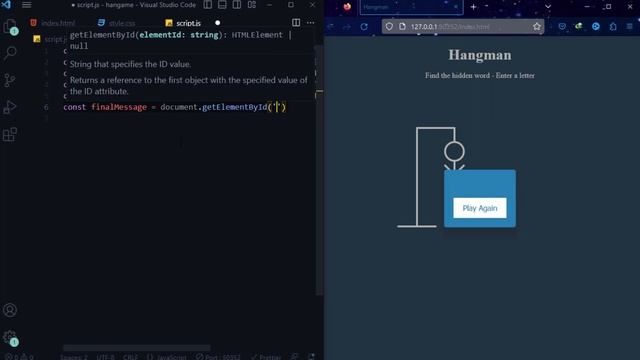Toggle the secondary side bar layout icon
640x360 pixels.
pos(237,5)
